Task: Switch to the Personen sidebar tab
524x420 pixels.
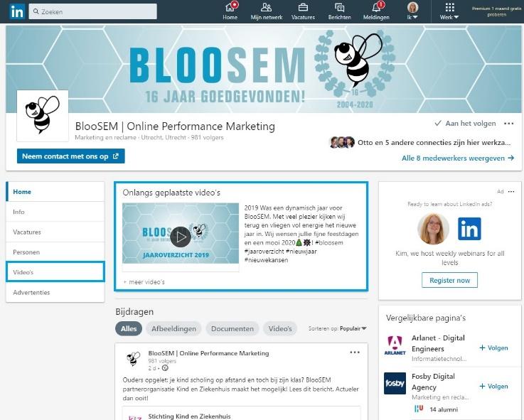Action: (55, 252)
